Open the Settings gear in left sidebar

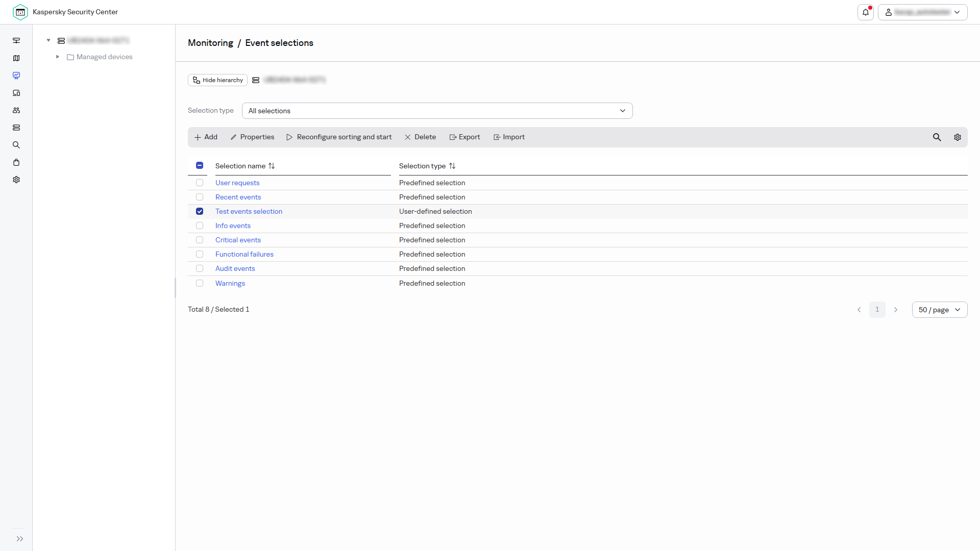pos(16,180)
